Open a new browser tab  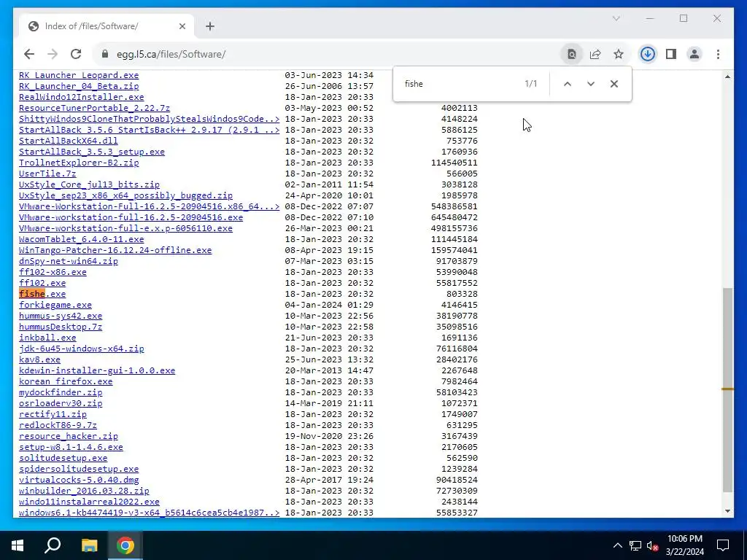pyautogui.click(x=210, y=26)
